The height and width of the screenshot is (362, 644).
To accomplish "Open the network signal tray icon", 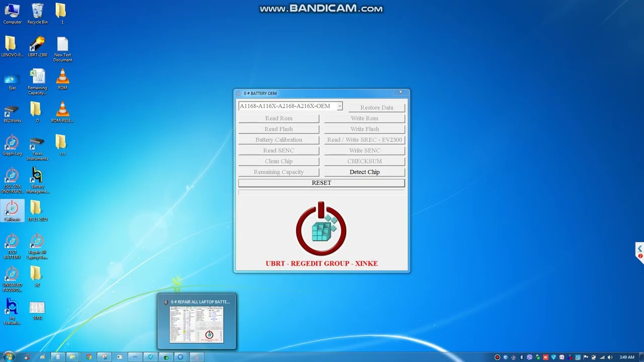I will click(602, 357).
